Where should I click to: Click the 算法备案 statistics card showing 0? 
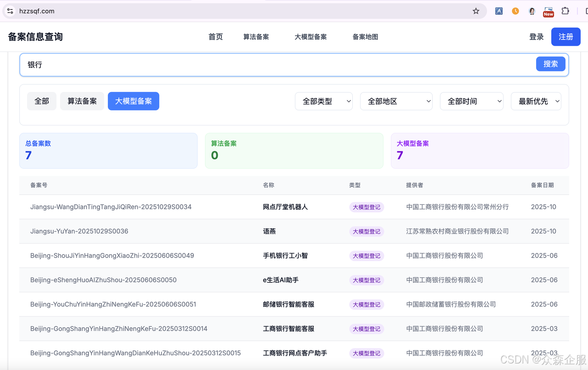click(294, 151)
